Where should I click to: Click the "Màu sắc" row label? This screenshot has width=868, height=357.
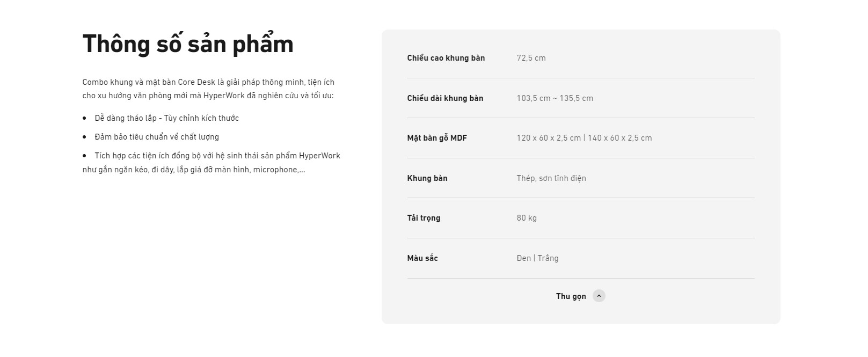pos(422,258)
